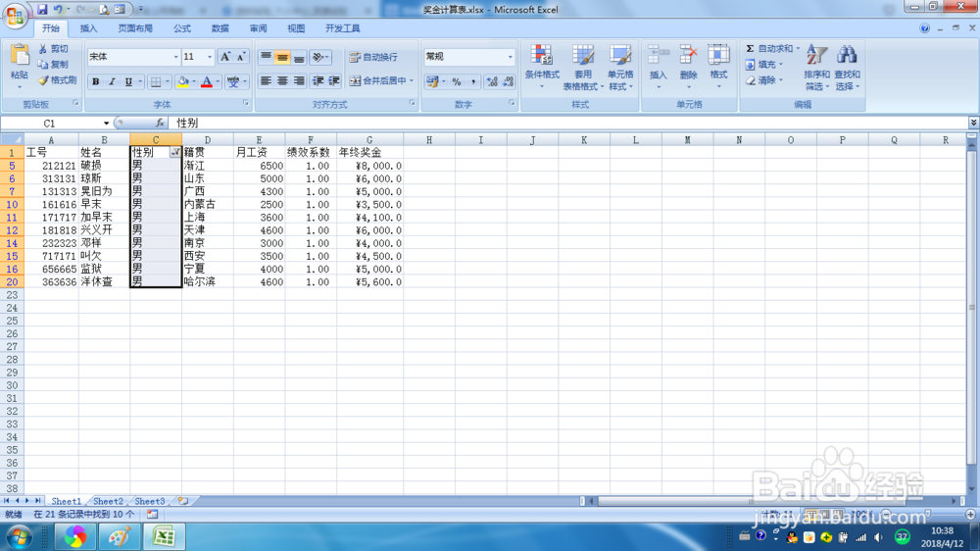Image resolution: width=980 pixels, height=551 pixels.
Task: Increase font size with large A button
Action: tap(225, 57)
